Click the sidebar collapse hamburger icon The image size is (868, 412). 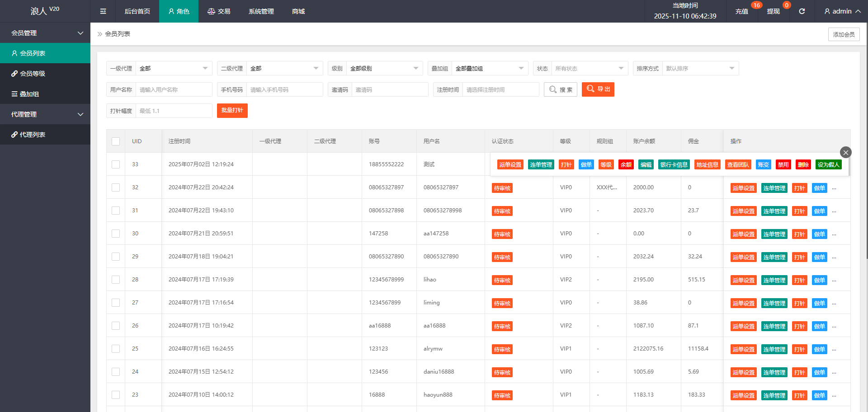[x=103, y=11]
